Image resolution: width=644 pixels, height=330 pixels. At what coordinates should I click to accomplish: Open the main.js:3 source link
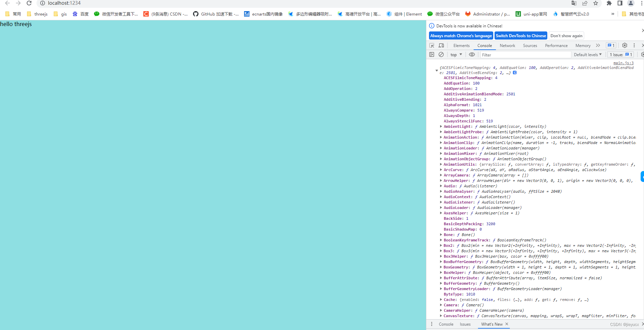pyautogui.click(x=623, y=63)
